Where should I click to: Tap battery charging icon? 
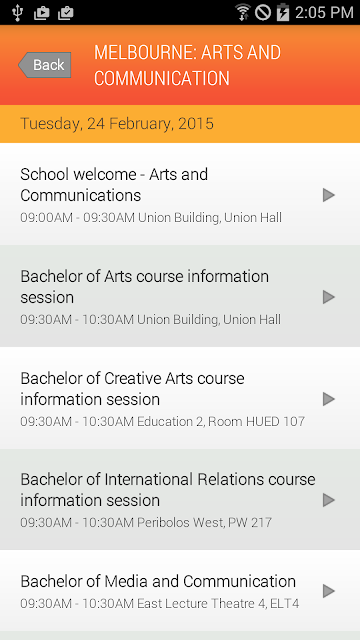tap(283, 12)
